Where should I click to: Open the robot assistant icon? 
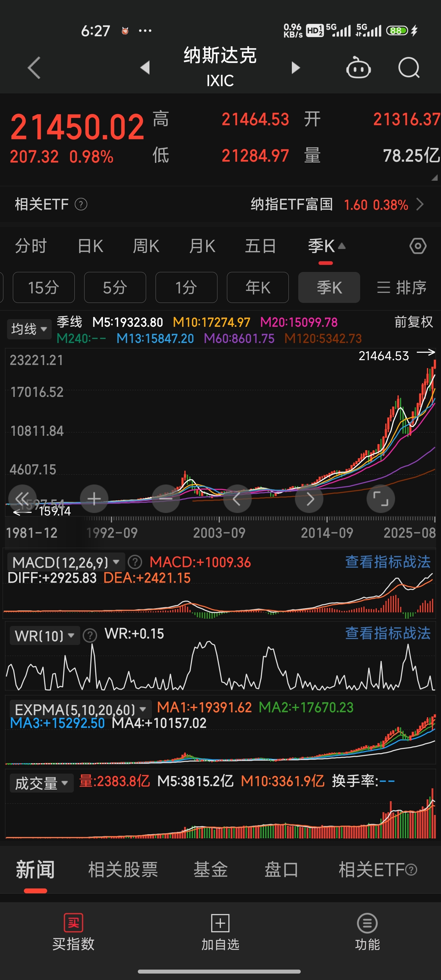tap(358, 68)
